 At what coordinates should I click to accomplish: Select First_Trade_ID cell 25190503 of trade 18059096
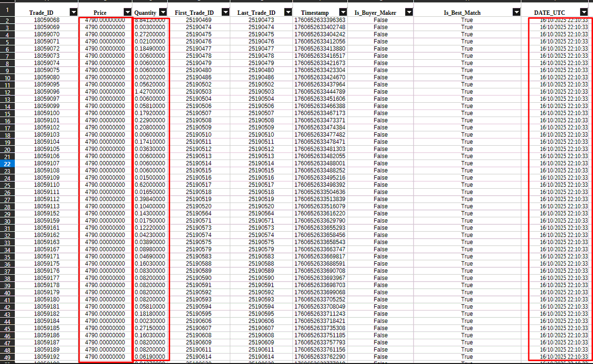pos(199,91)
